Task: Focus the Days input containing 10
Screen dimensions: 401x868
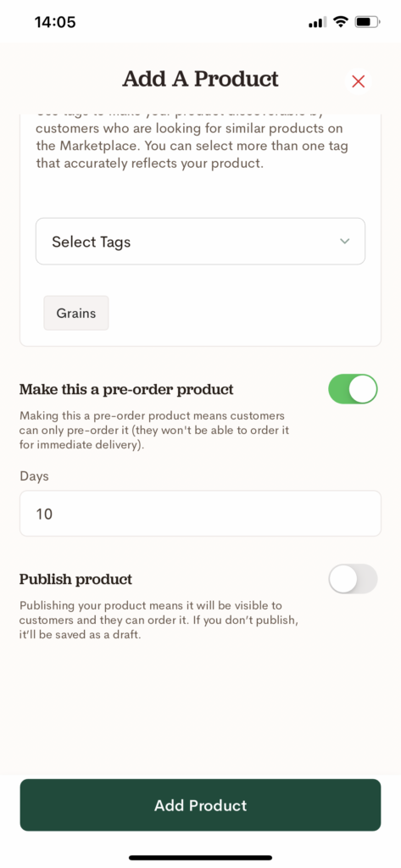Action: 200,514
